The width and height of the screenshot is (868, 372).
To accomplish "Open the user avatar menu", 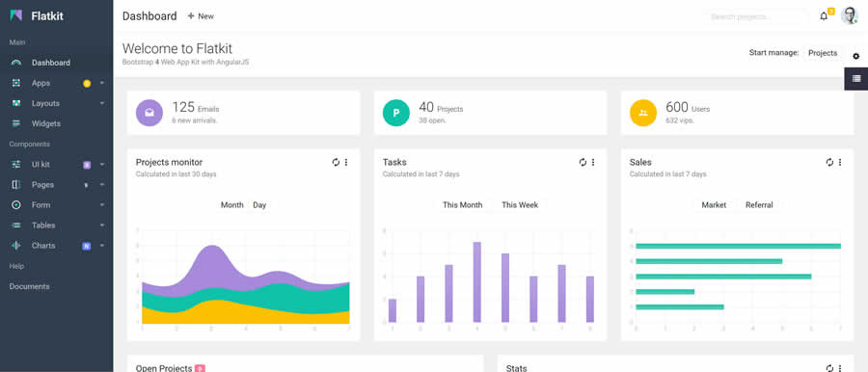I will pyautogui.click(x=849, y=16).
